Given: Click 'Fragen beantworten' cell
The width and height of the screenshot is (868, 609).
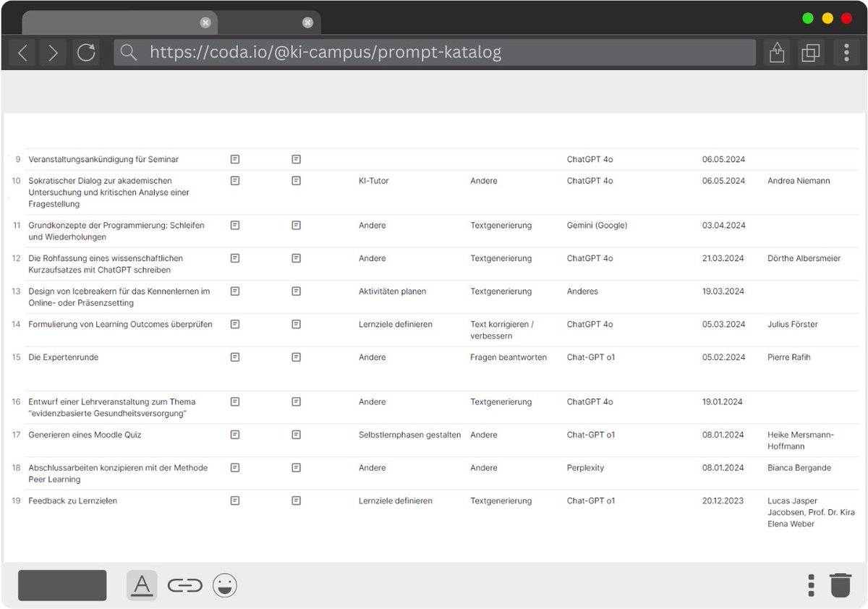Looking at the screenshot, I should [509, 357].
